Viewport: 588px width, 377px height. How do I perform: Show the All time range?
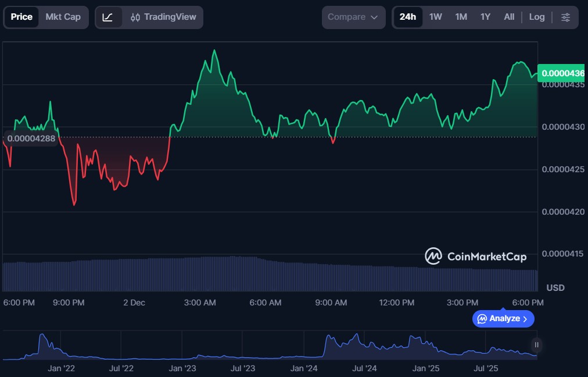coord(509,17)
